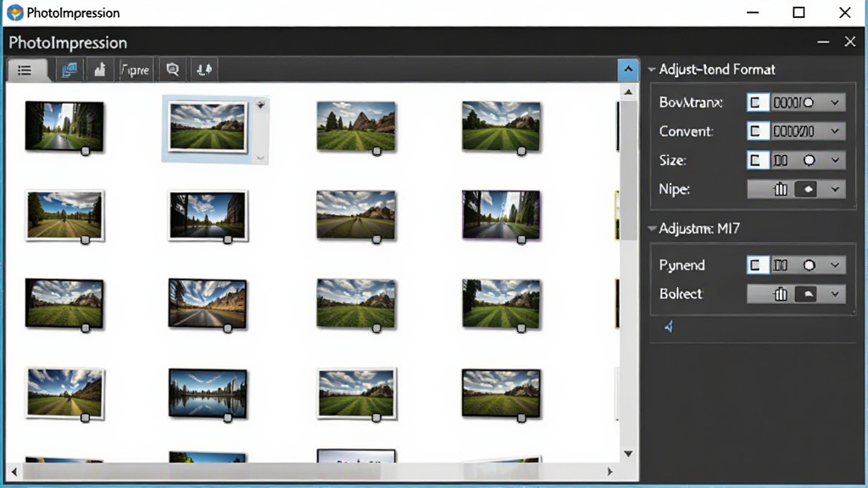The image size is (868, 488).
Task: Click the up arrow on the selected thumbnail
Action: 261,104
